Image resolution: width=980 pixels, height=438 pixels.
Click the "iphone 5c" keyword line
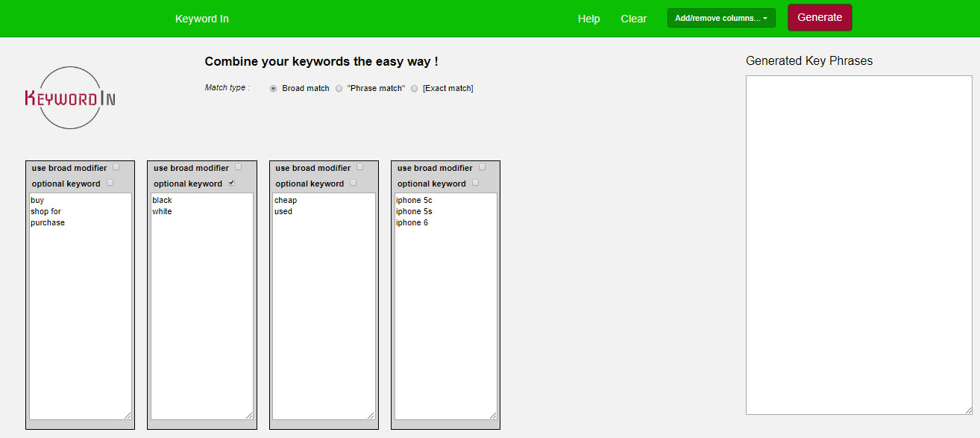pyautogui.click(x=414, y=201)
